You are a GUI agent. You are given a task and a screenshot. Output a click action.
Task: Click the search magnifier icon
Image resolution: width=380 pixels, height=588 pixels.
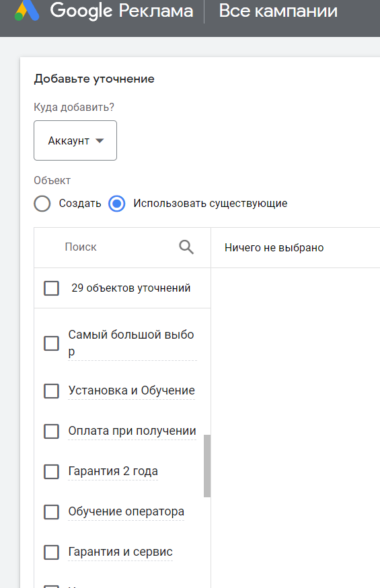coord(186,247)
